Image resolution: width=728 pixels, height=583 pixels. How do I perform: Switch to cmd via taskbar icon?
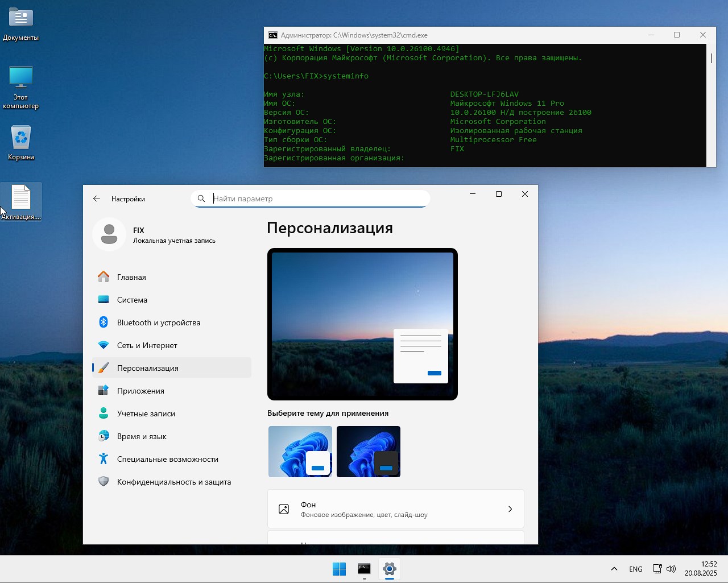coord(364,569)
